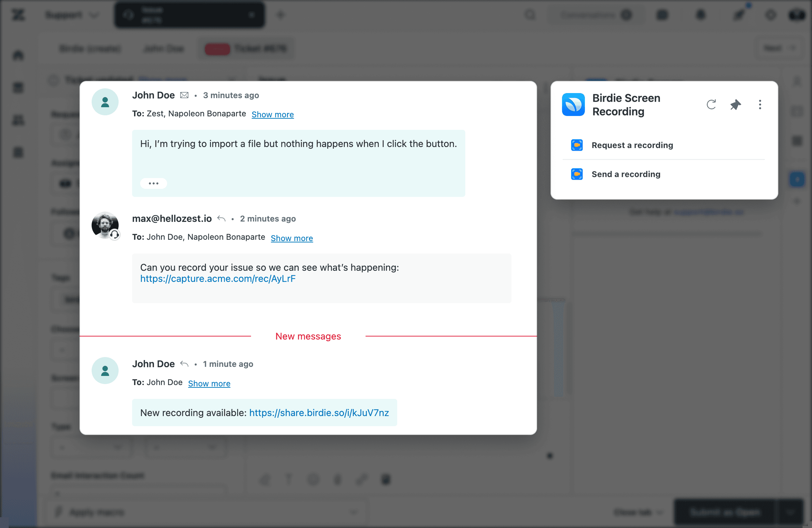Open the Conversations button in top bar
The width and height of the screenshot is (812, 528).
(596, 15)
